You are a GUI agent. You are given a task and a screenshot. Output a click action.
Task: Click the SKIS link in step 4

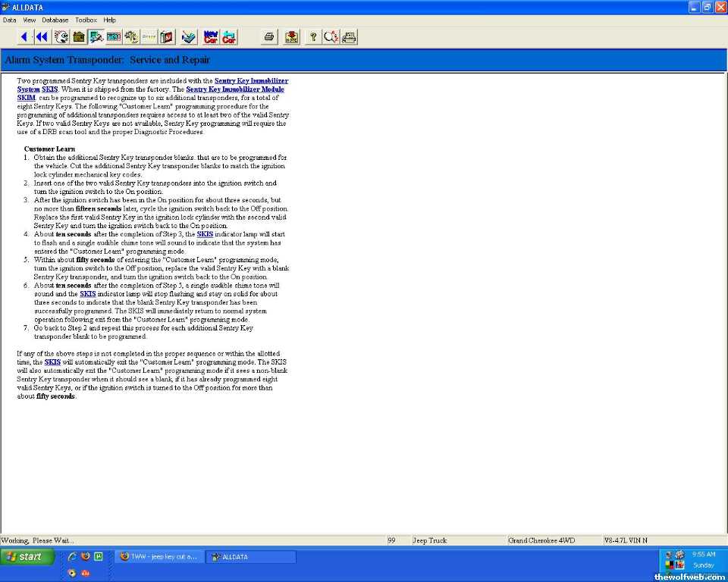[x=205, y=234]
